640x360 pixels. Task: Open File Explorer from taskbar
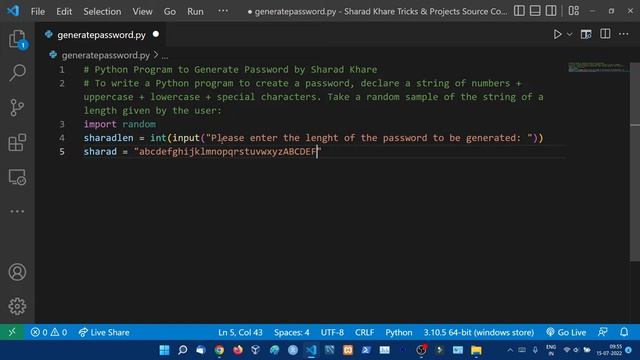[x=476, y=350]
